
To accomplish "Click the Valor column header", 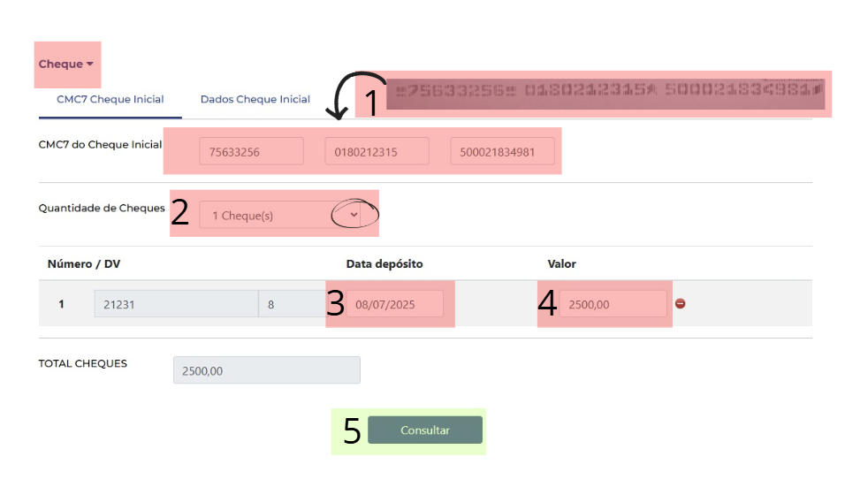I will tap(562, 264).
